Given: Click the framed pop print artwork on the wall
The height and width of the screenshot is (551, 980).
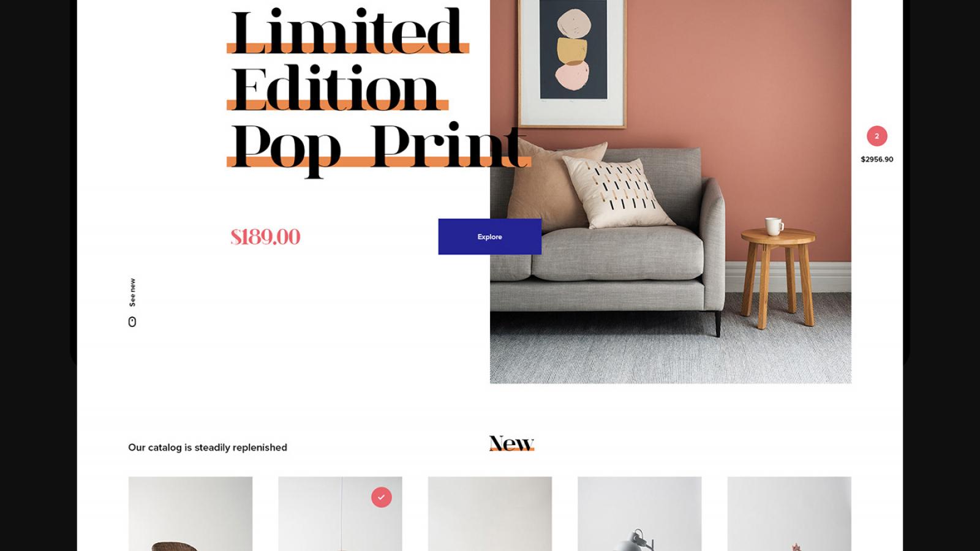Looking at the screenshot, I should click(573, 61).
